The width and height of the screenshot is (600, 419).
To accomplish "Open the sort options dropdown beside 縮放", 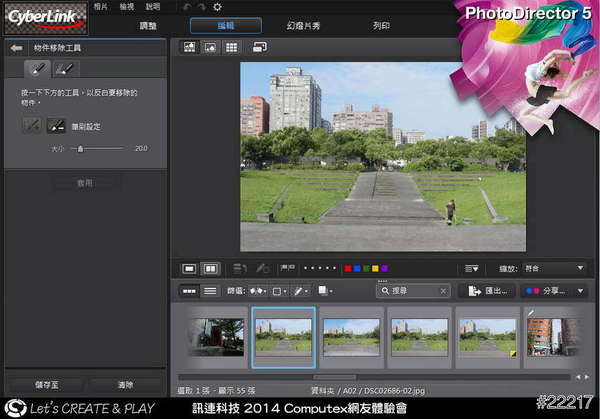I will (x=473, y=268).
